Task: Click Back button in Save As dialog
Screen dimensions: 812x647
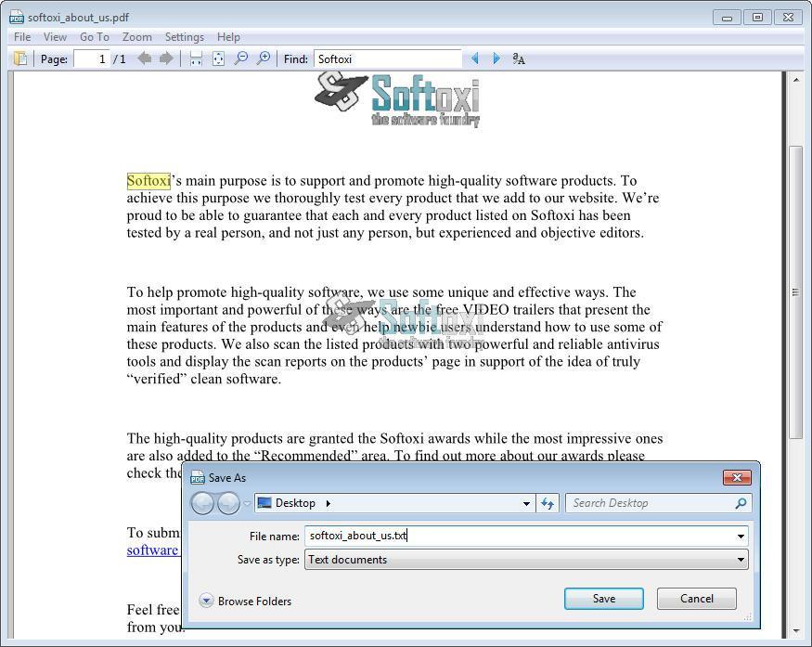Action: tap(202, 503)
